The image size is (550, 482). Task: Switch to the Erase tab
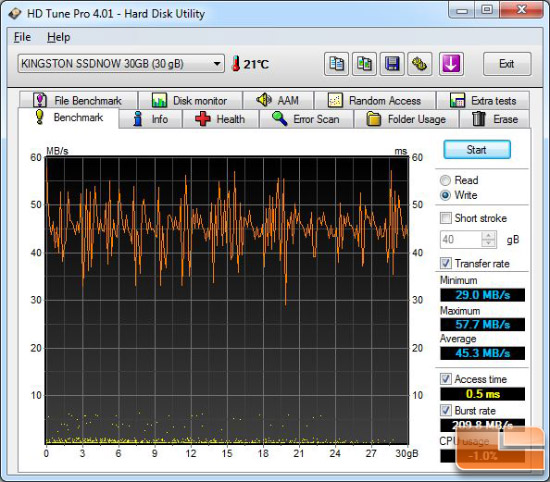click(x=495, y=119)
